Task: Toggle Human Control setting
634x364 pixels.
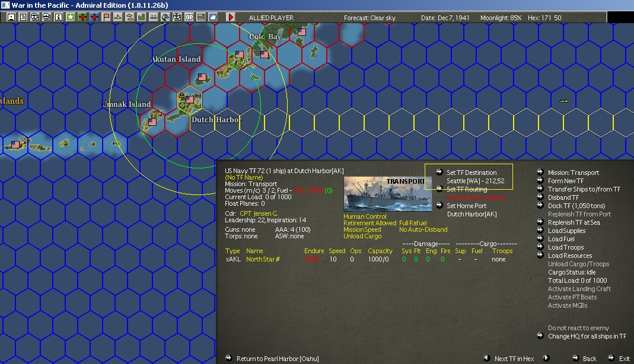Action: click(365, 216)
